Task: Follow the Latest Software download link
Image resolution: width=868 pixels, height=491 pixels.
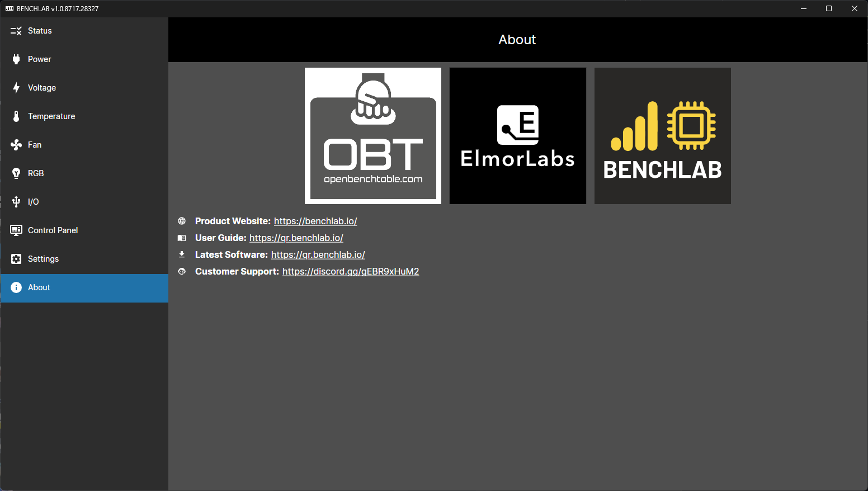Action: coord(318,255)
